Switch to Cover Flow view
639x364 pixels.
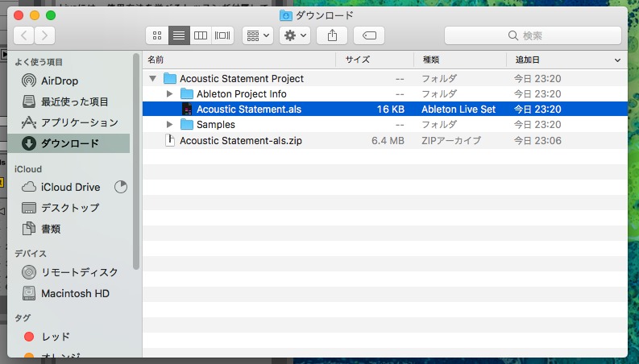[222, 35]
